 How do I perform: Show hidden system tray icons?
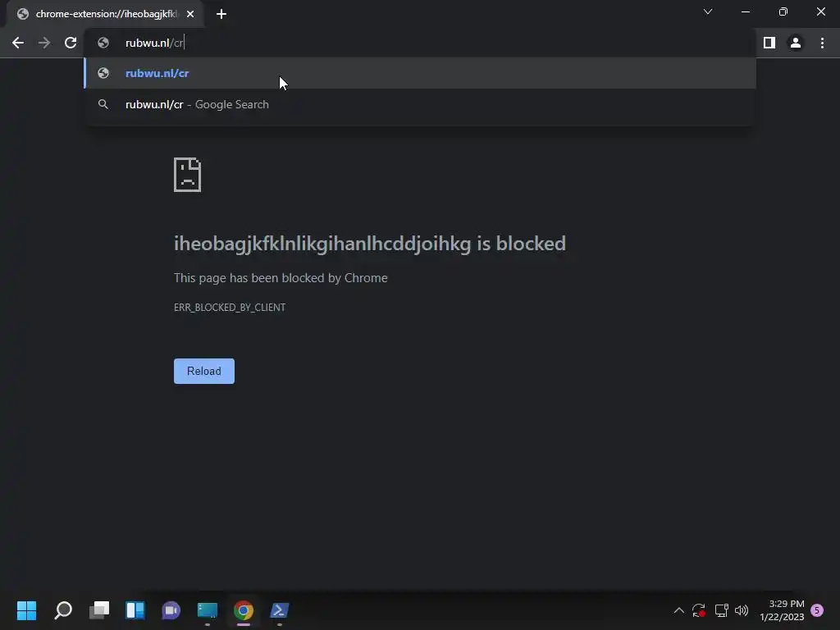[678, 610]
